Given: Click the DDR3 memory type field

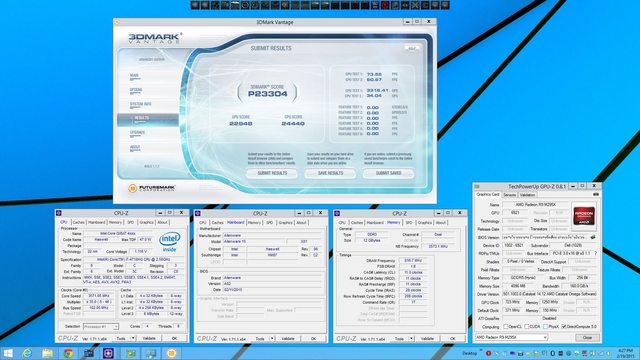Looking at the screenshot, I should point(371,235).
